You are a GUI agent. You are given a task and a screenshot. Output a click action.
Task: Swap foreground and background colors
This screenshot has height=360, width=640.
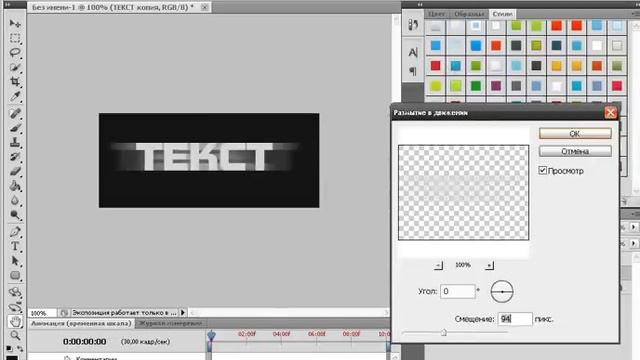[20, 349]
